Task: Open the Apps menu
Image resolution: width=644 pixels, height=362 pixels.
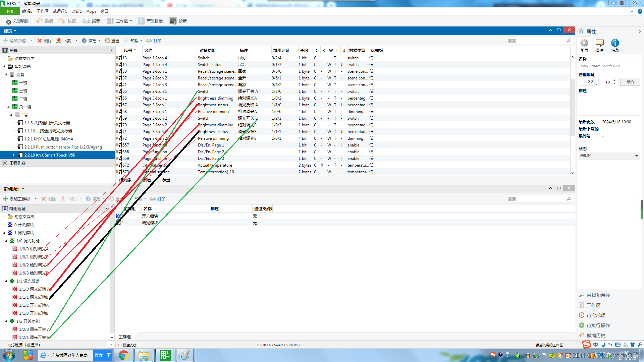Action: (91, 11)
